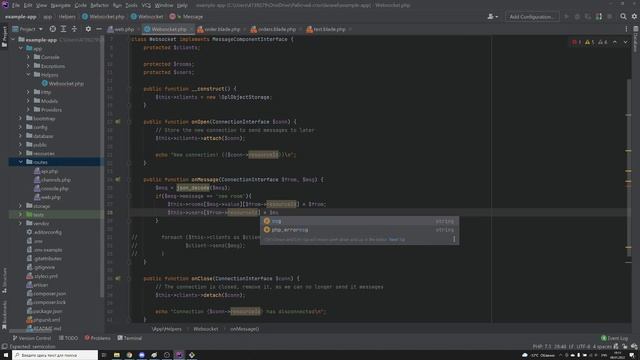The height and width of the screenshot is (360, 640).
Task: Click the Select Opened File target icon
Action: click(53, 29)
